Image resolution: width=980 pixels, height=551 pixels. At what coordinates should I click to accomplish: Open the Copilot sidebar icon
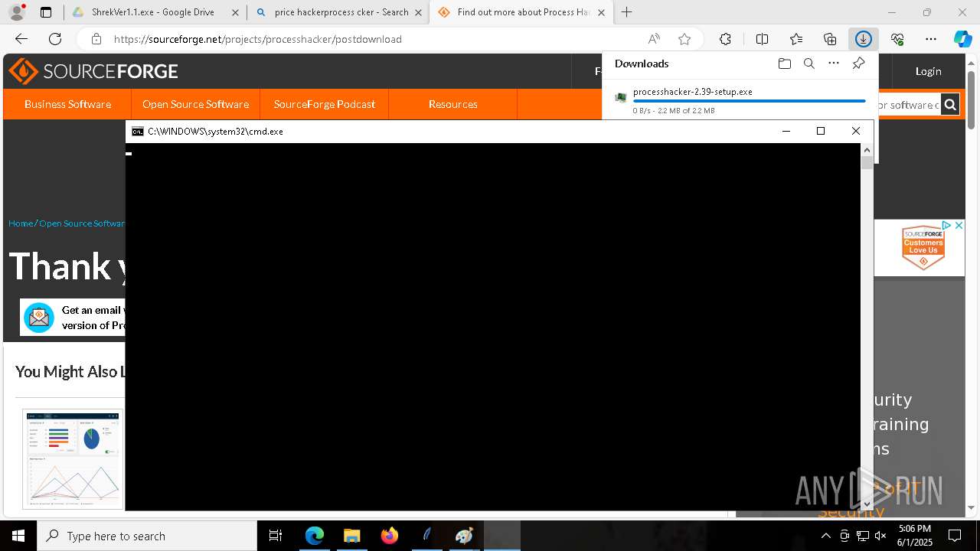tap(962, 39)
